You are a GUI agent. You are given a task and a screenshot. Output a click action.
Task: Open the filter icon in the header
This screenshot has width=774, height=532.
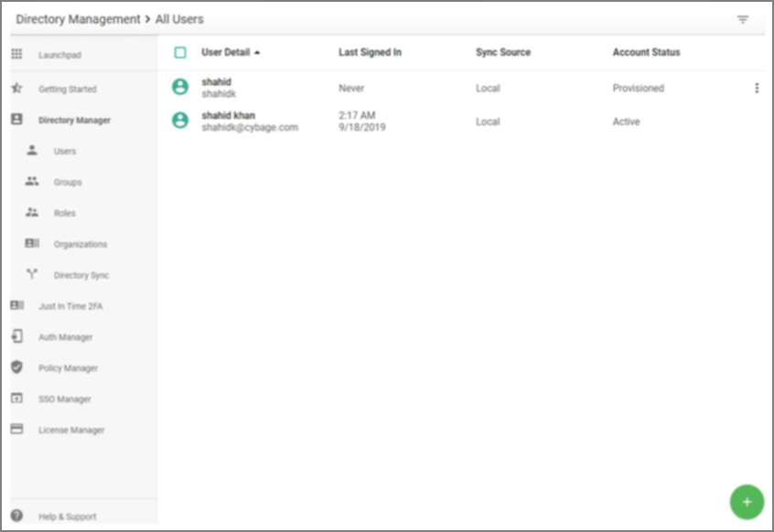pos(742,19)
